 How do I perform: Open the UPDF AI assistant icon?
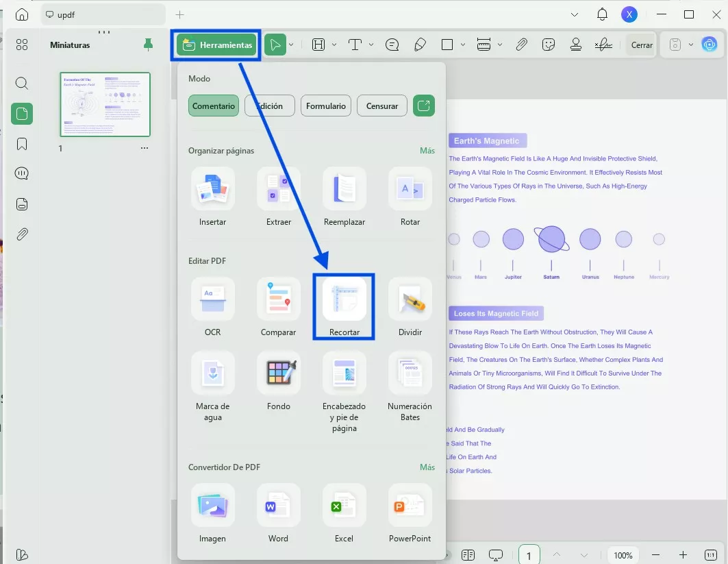point(709,45)
